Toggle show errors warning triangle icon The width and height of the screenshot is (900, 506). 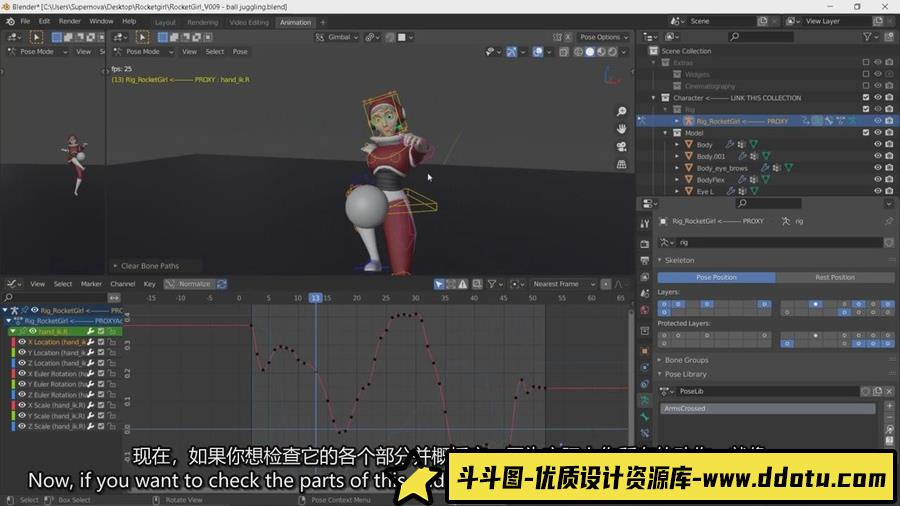coord(463,284)
